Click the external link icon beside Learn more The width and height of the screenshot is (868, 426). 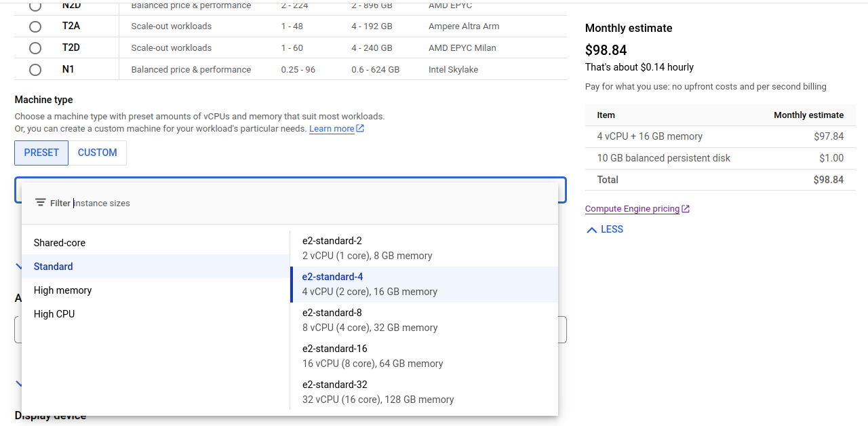click(x=359, y=128)
